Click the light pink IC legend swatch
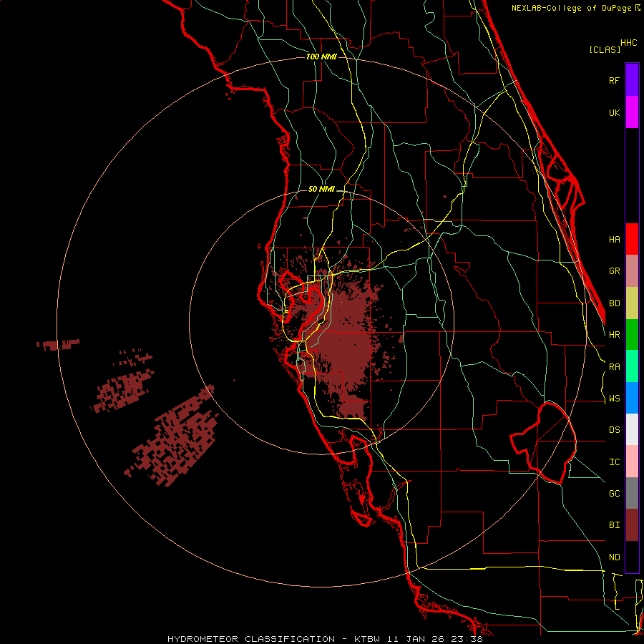This screenshot has width=644, height=644. pos(632,462)
